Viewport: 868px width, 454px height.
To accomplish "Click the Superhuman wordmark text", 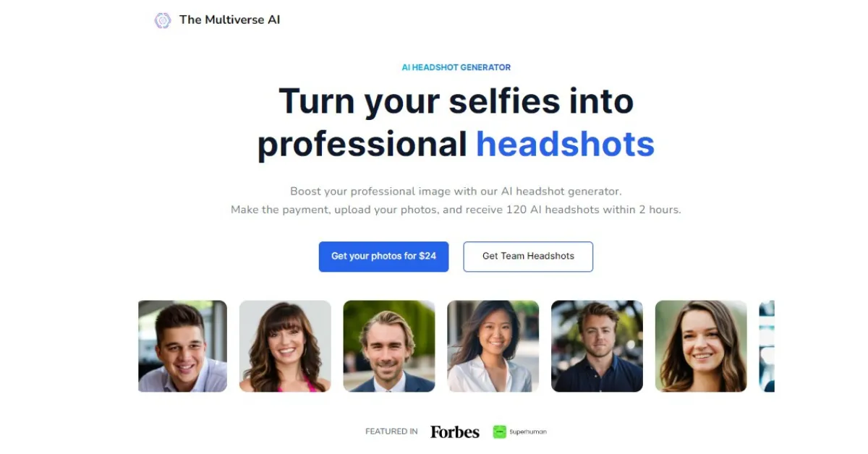I will [x=528, y=432].
